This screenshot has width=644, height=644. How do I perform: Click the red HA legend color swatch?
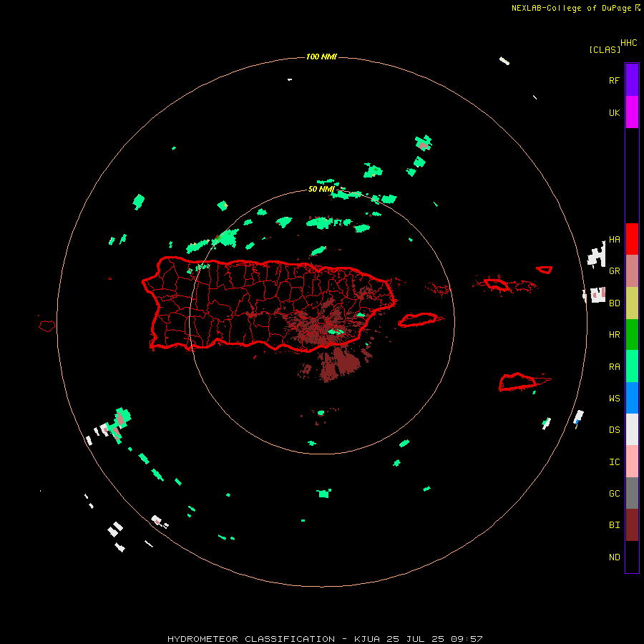pyautogui.click(x=632, y=239)
